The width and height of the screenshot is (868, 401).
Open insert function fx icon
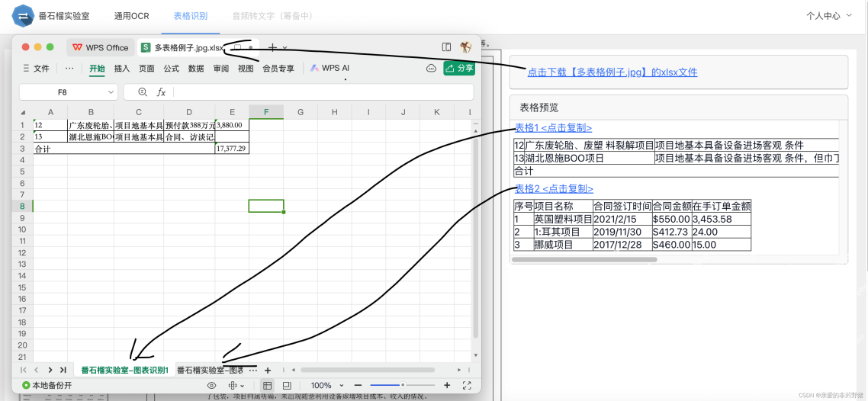click(161, 92)
